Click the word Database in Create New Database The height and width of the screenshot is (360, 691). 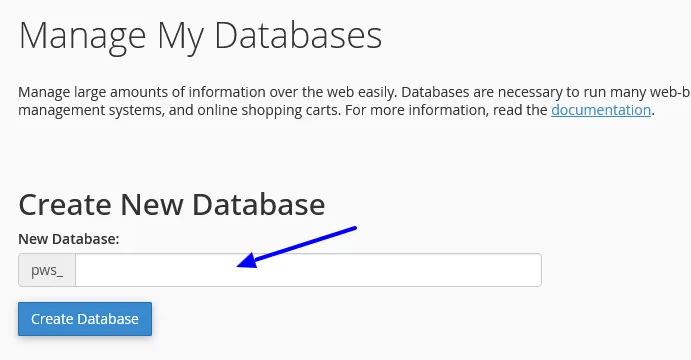click(259, 204)
